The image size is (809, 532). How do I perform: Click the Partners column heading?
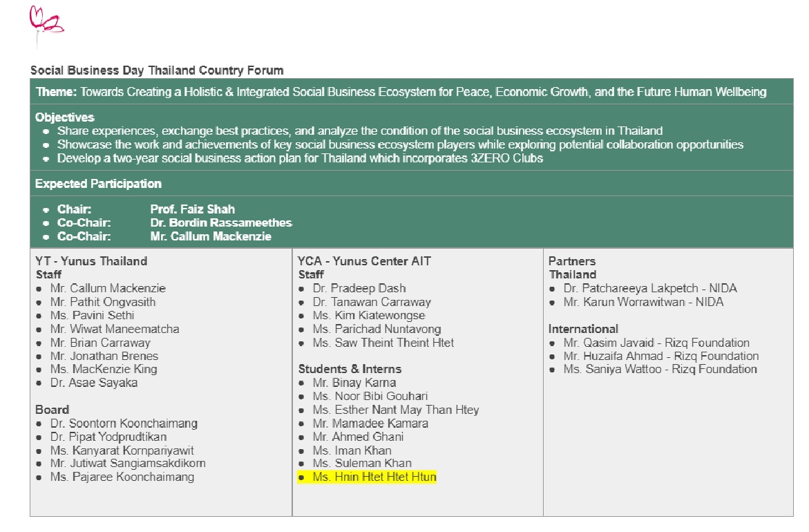coord(571,261)
